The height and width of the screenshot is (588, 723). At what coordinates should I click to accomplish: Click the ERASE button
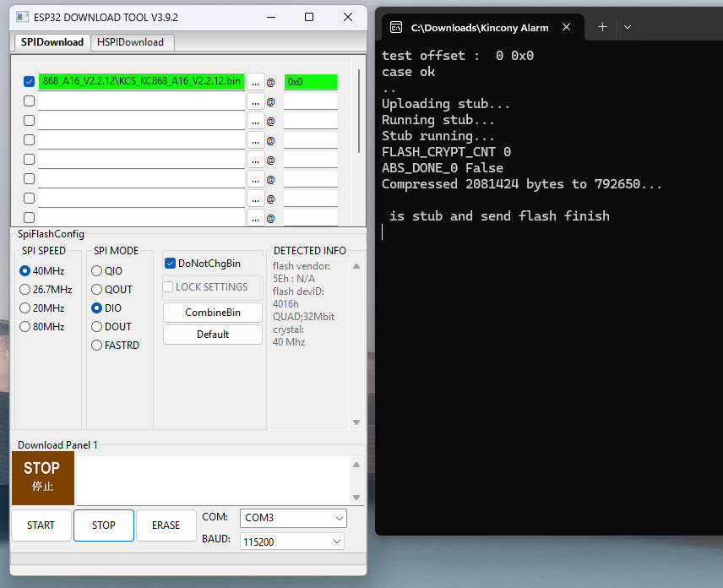pyautogui.click(x=166, y=525)
